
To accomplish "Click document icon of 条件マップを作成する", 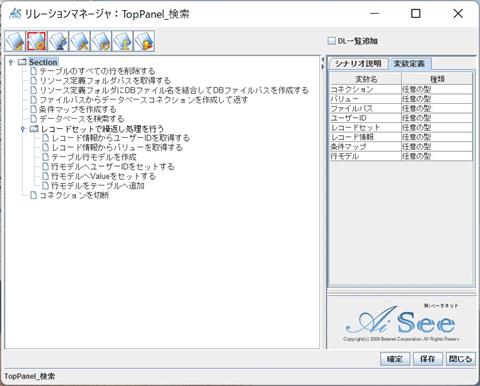I will coord(33,109).
